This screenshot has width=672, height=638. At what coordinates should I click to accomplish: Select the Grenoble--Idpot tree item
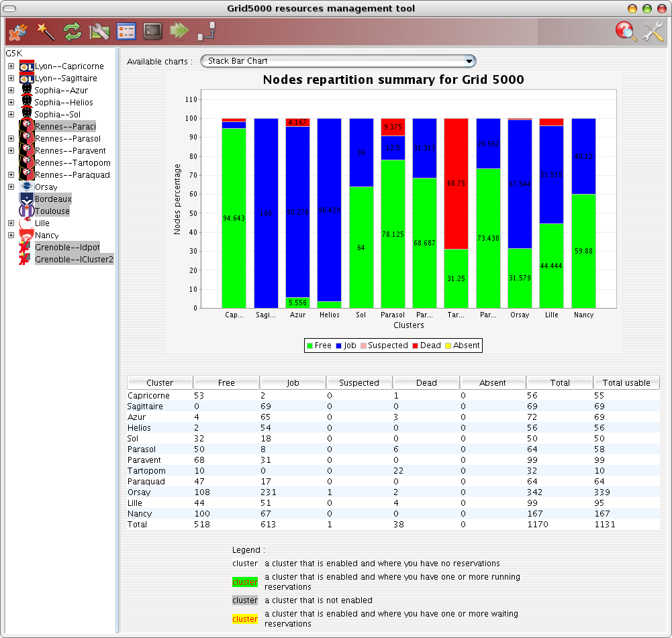point(67,247)
